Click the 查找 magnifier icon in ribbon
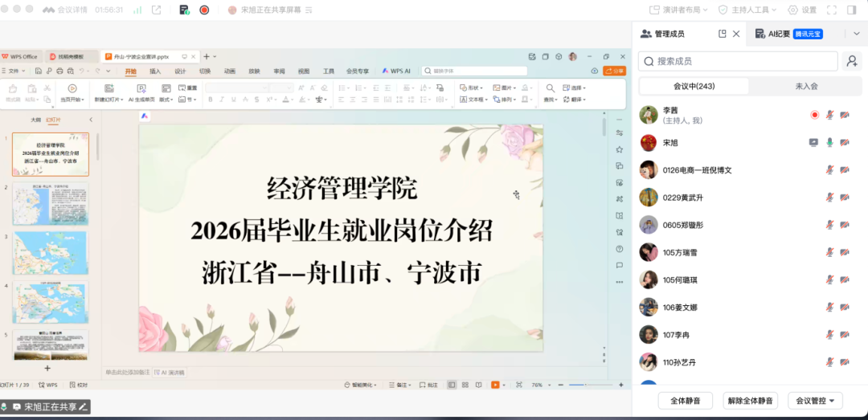Image resolution: width=868 pixels, height=420 pixels. coord(551,88)
